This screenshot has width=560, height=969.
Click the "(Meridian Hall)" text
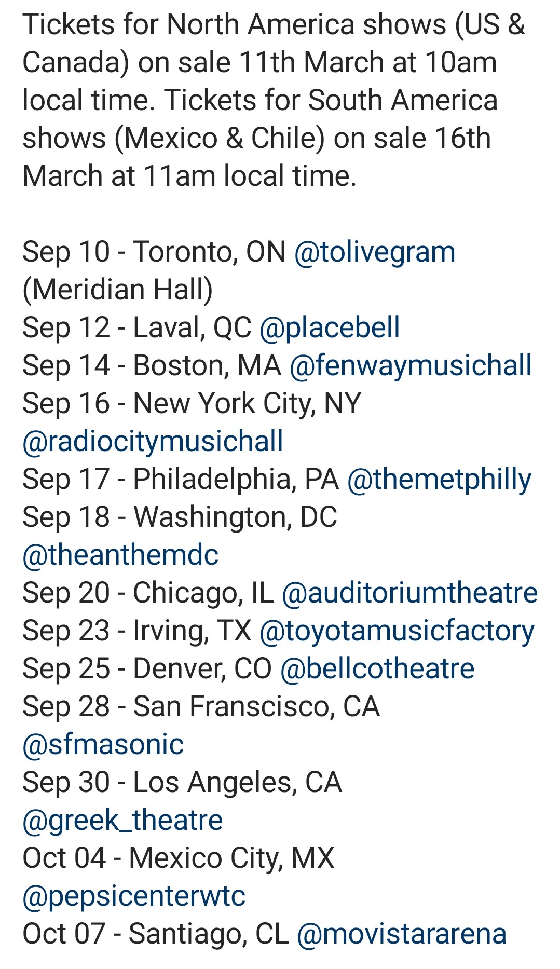(x=118, y=290)
